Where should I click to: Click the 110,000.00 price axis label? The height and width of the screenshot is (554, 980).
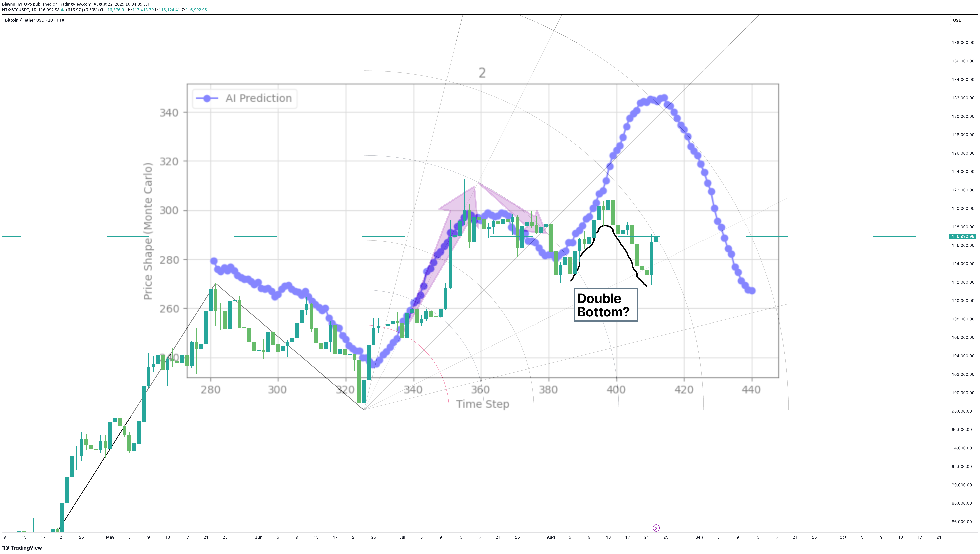click(x=963, y=301)
